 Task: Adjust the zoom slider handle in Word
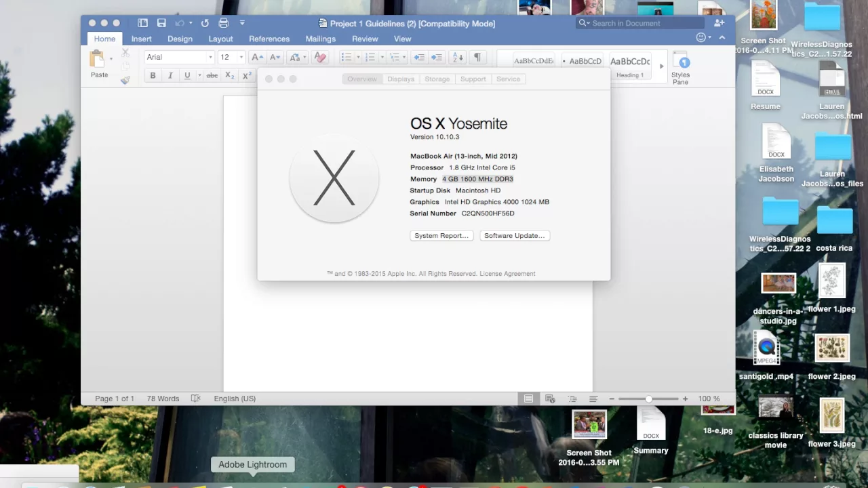[x=648, y=399]
